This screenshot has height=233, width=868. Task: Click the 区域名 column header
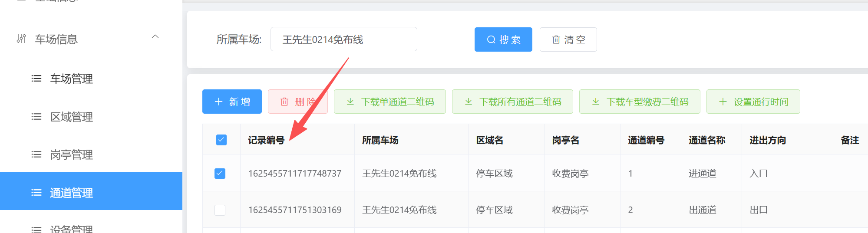[x=490, y=140]
